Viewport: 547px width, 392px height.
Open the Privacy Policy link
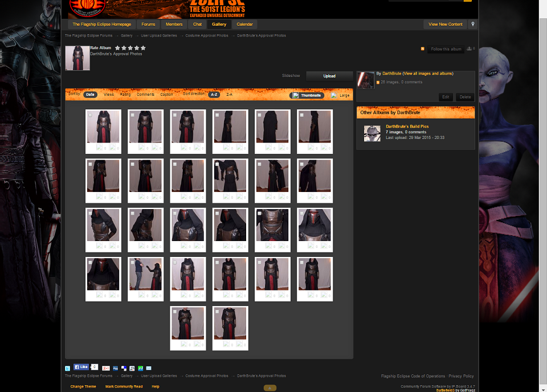point(461,376)
